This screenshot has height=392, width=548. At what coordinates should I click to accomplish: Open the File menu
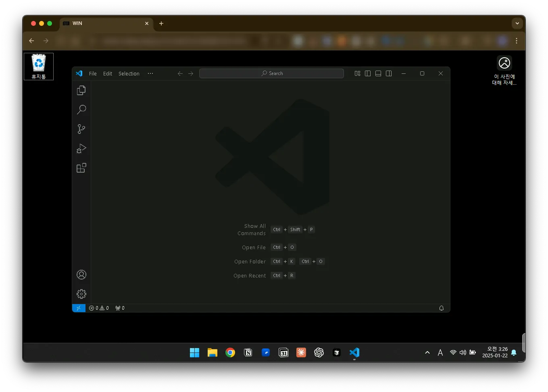[x=93, y=73]
